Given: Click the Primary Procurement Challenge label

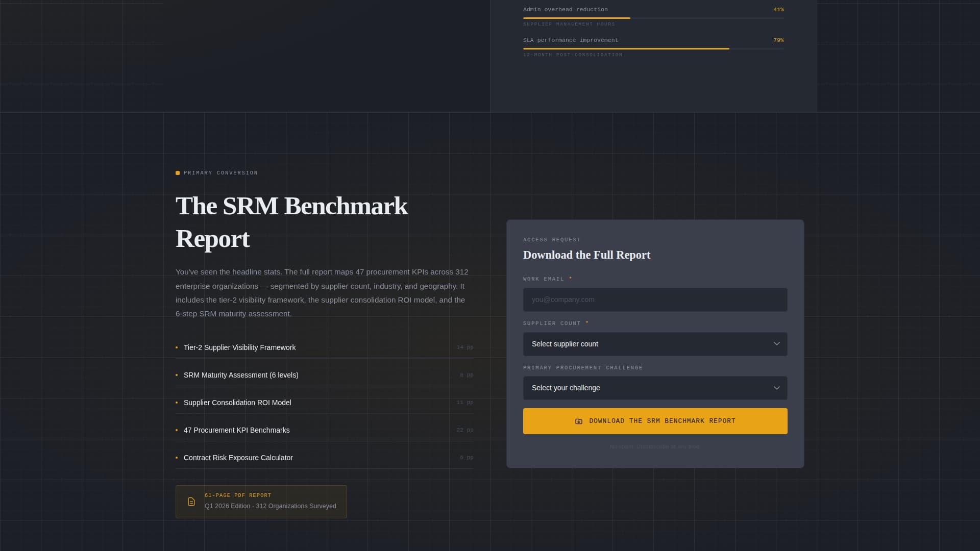Looking at the screenshot, I should tap(583, 368).
